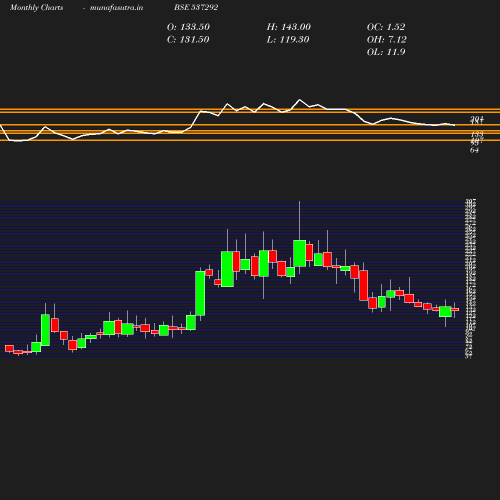The image size is (500, 500).
Task: Click the tallest candle with longest upper wick
Action: [x=299, y=253]
